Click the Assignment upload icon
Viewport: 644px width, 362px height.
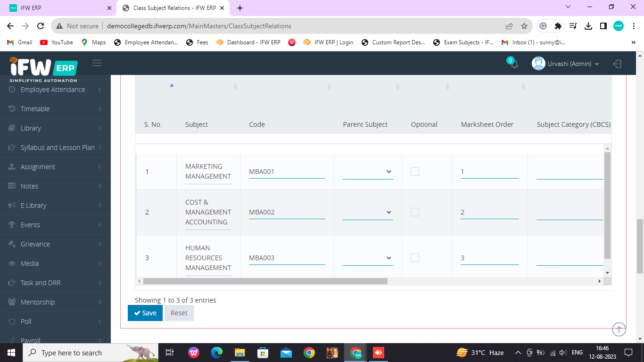click(x=12, y=167)
